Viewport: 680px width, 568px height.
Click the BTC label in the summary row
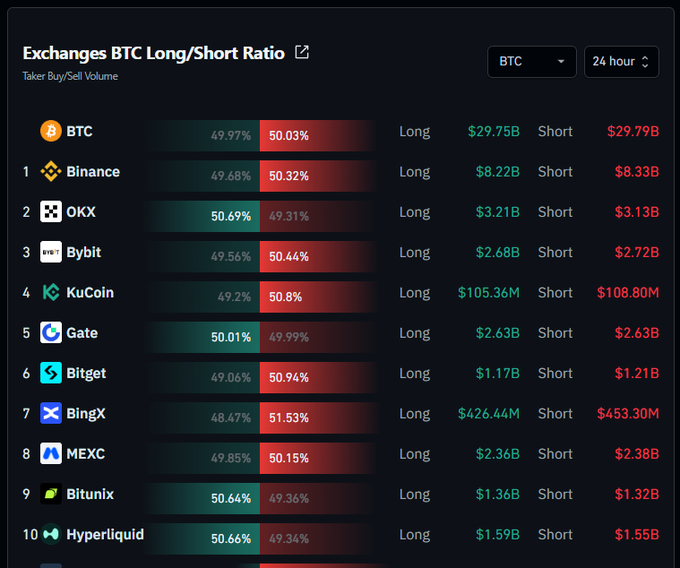pos(79,131)
